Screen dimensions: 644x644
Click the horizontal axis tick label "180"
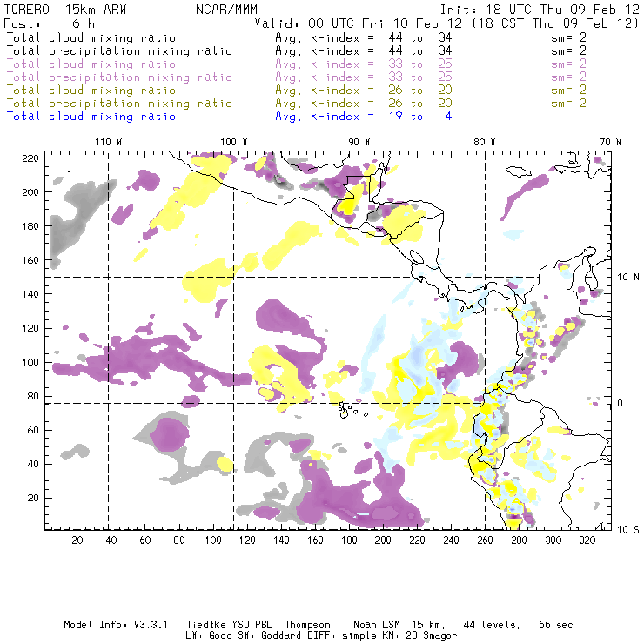349,540
